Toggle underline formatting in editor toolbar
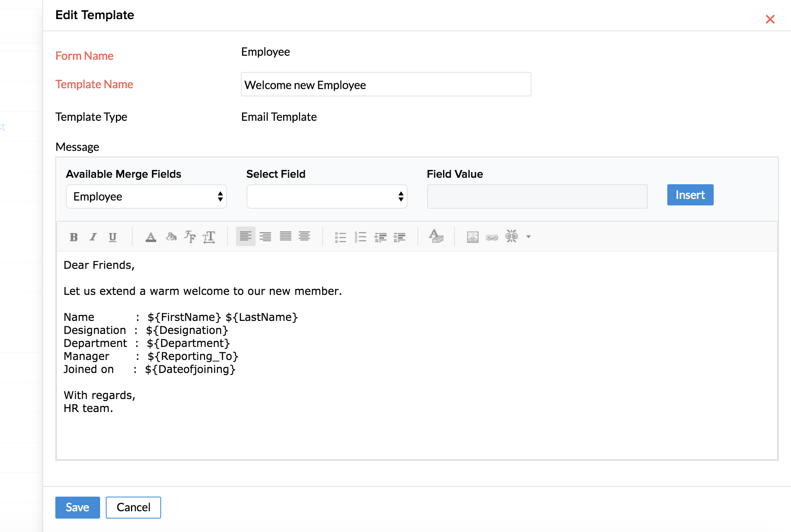Image resolution: width=791 pixels, height=532 pixels. [x=113, y=237]
